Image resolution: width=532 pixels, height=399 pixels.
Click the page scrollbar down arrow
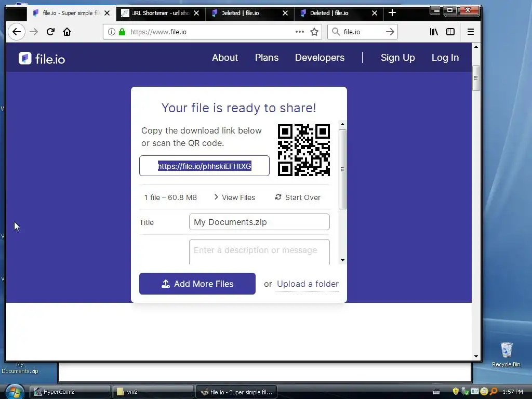click(476, 356)
